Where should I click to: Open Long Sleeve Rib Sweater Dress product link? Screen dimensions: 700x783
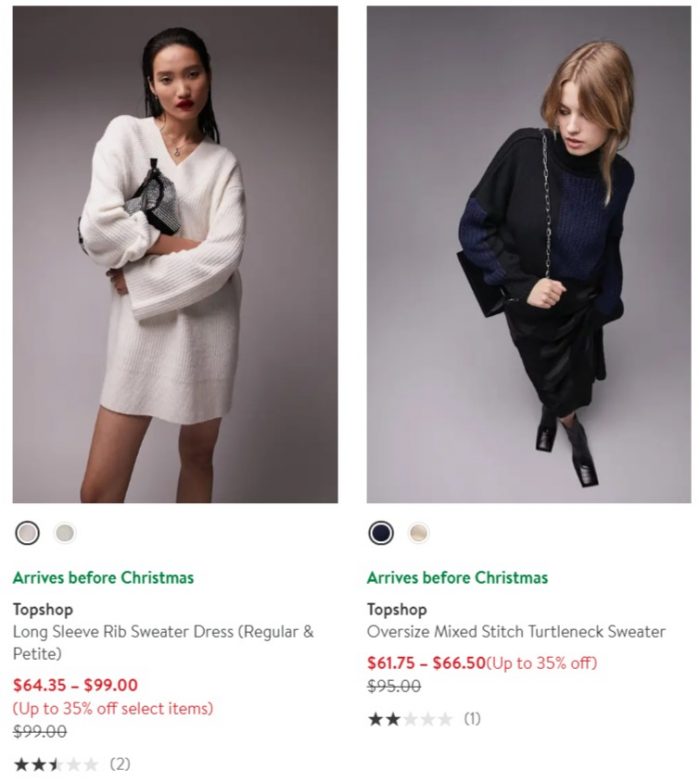click(163, 642)
